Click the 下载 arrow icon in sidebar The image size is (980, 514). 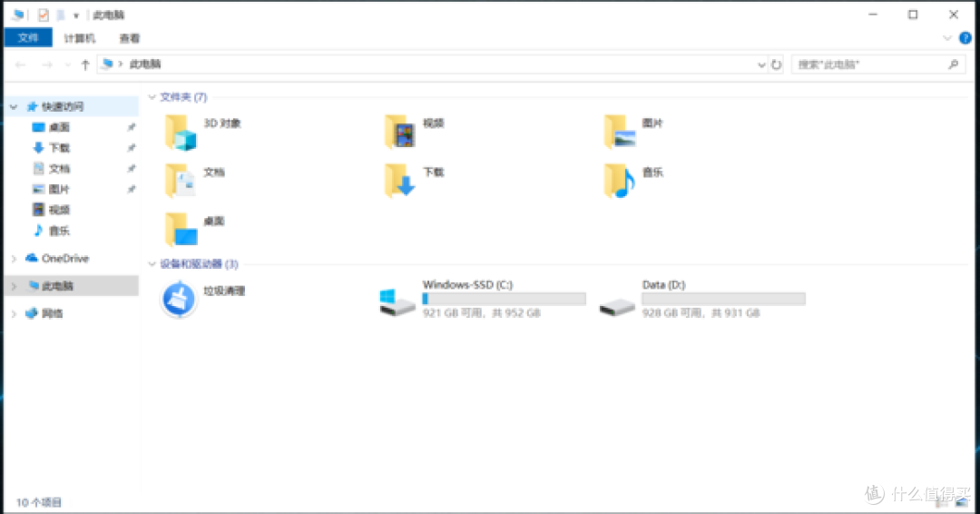tap(38, 148)
